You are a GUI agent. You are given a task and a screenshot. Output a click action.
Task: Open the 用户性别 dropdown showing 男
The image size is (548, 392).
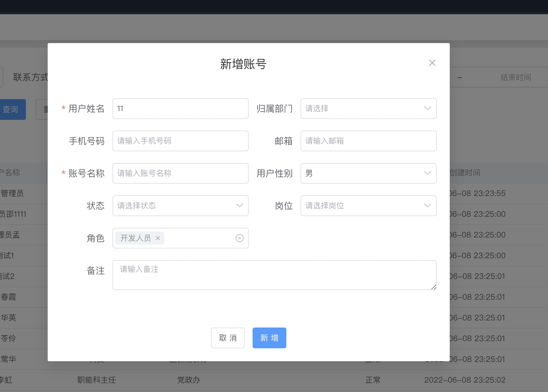pos(368,173)
